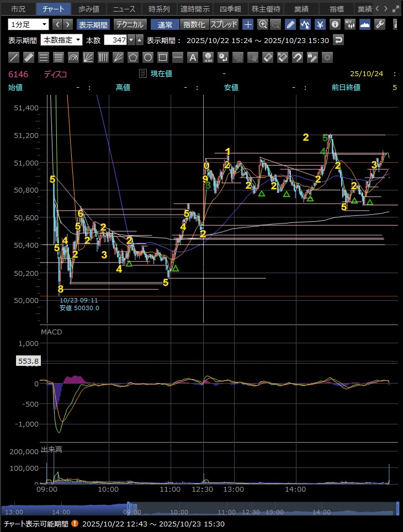Click the info icon in toolbar
The width and height of the screenshot is (403, 532).
coord(335,24)
